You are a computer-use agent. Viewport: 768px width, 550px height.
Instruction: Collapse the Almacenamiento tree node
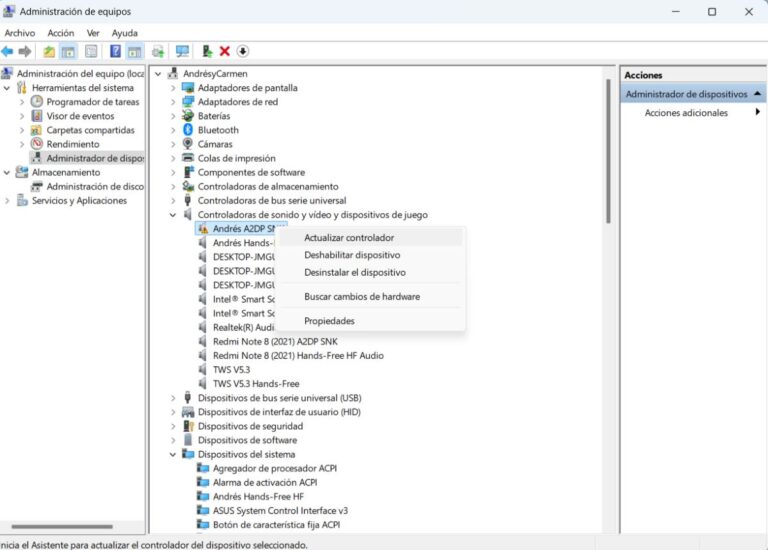[x=8, y=172]
